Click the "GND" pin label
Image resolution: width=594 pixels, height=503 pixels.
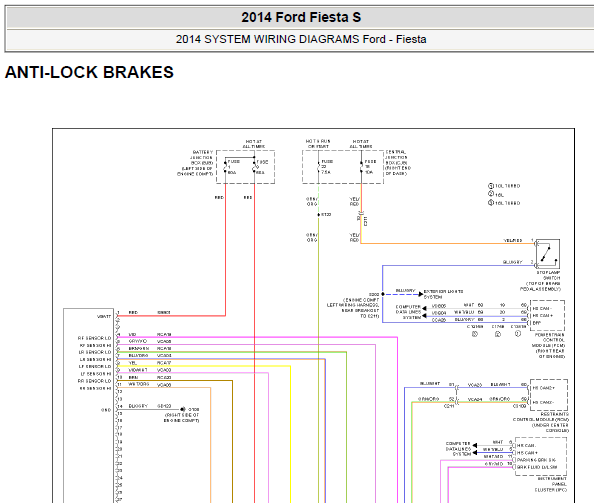[106, 410]
